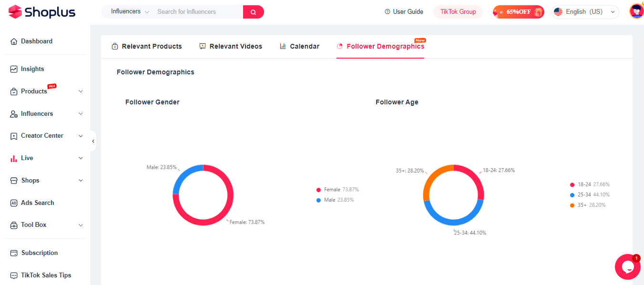Click the Ads Search AD icon
This screenshot has width=644, height=285.
(14, 203)
